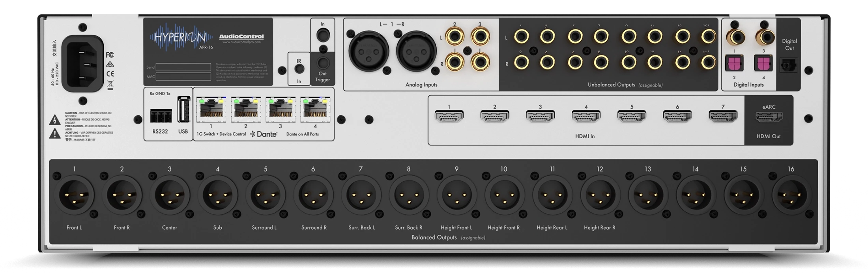Click unbalanced output 9 RCA jack
The width and height of the screenshot is (868, 273).
click(x=629, y=37)
